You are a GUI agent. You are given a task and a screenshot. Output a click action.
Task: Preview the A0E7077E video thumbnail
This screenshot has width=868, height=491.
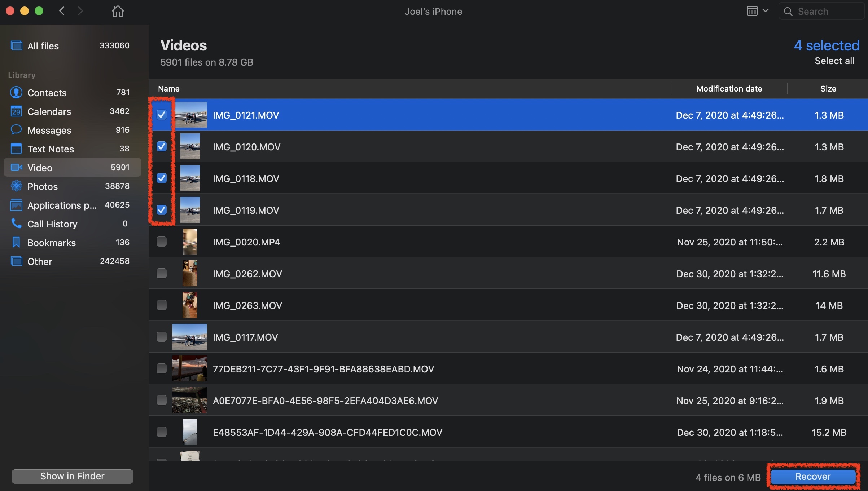pyautogui.click(x=190, y=400)
